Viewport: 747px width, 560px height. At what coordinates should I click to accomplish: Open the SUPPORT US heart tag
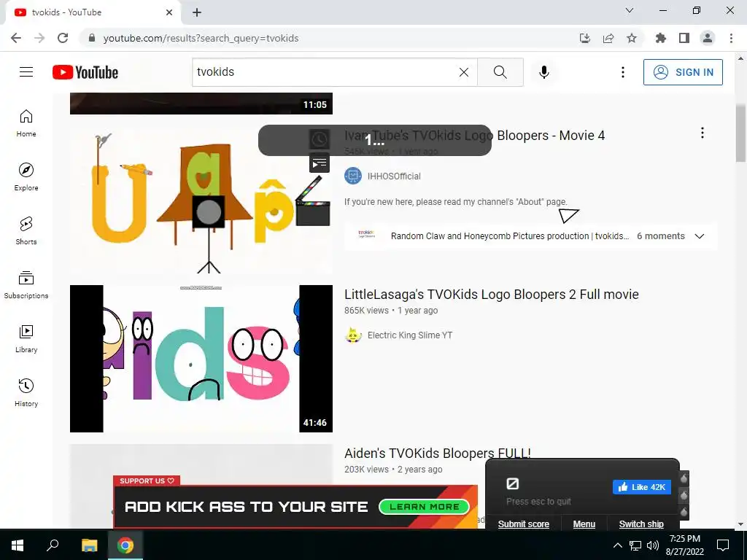[147, 481]
